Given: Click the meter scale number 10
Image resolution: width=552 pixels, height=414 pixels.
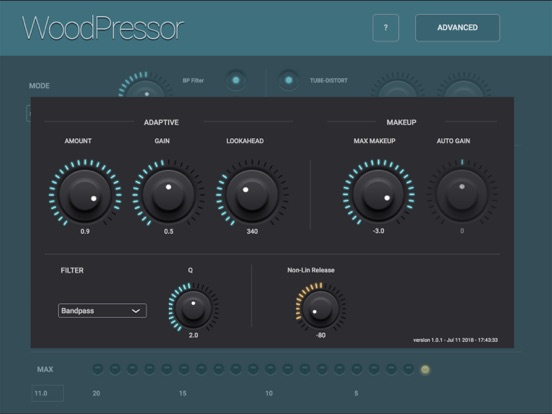Looking at the screenshot, I should coord(269,393).
